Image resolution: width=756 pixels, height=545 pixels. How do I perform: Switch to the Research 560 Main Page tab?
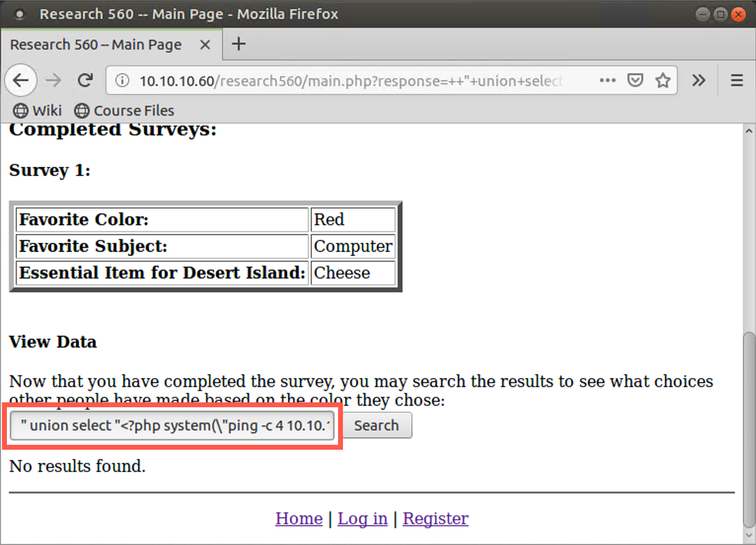pos(96,44)
